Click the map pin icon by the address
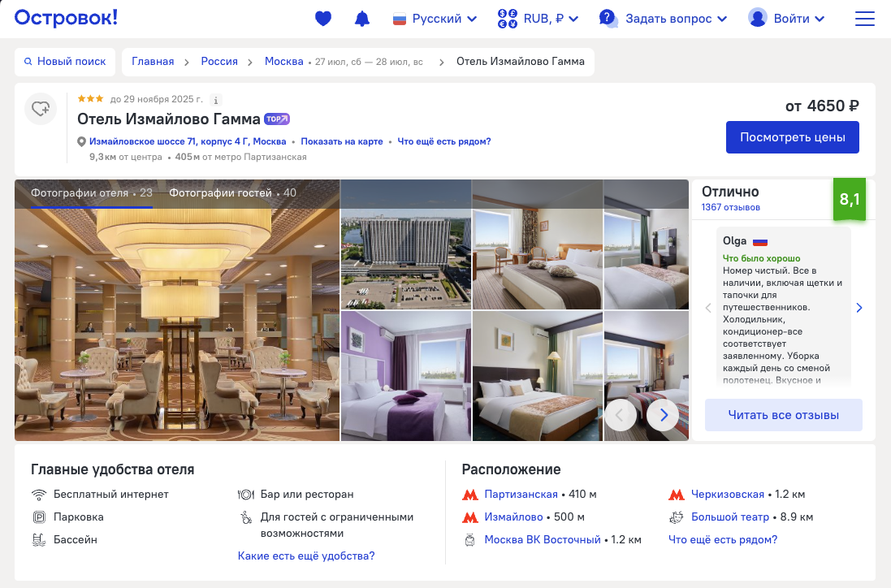891x588 pixels. click(81, 141)
